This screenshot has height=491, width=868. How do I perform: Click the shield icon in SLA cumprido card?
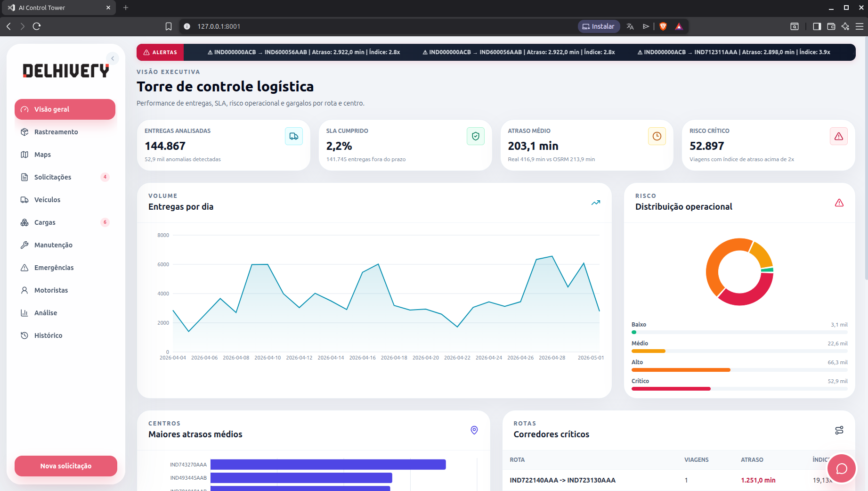tap(476, 136)
